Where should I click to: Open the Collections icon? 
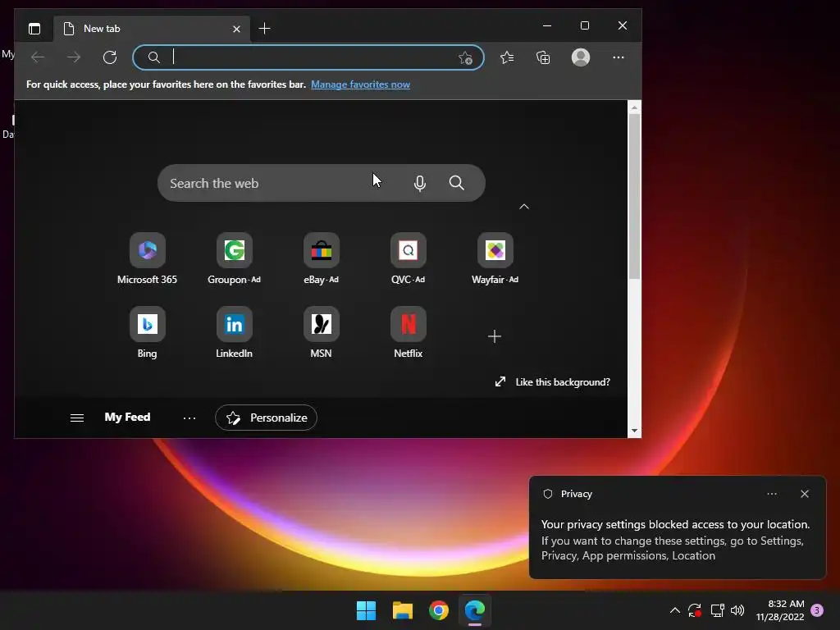(x=543, y=57)
